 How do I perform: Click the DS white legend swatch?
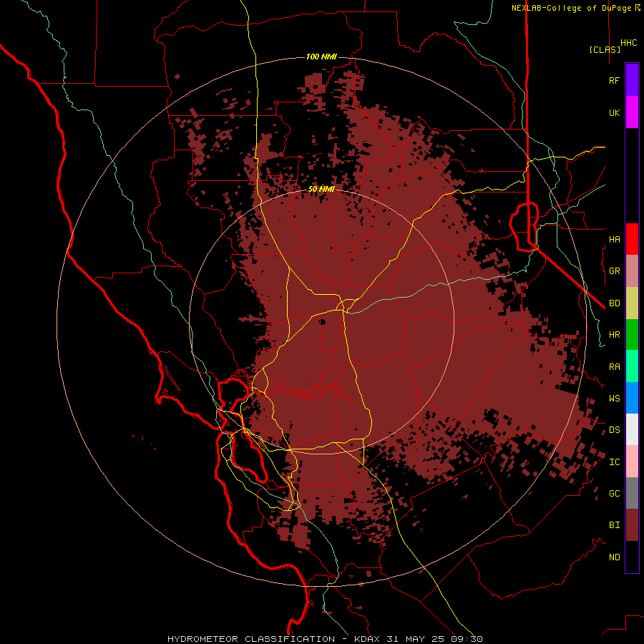click(x=632, y=429)
